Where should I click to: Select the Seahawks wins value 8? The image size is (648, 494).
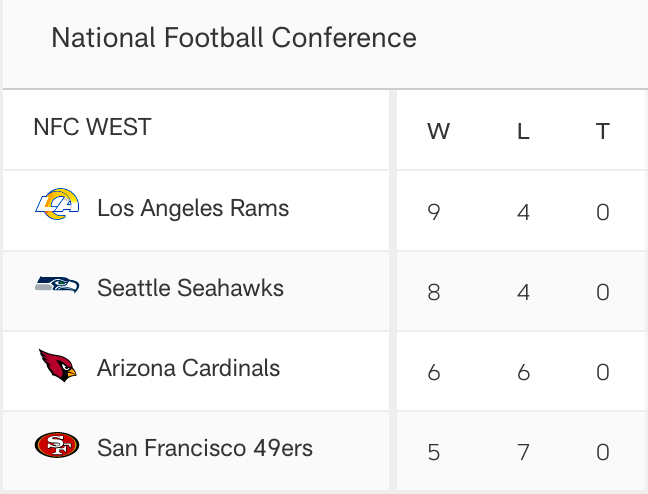click(x=434, y=292)
